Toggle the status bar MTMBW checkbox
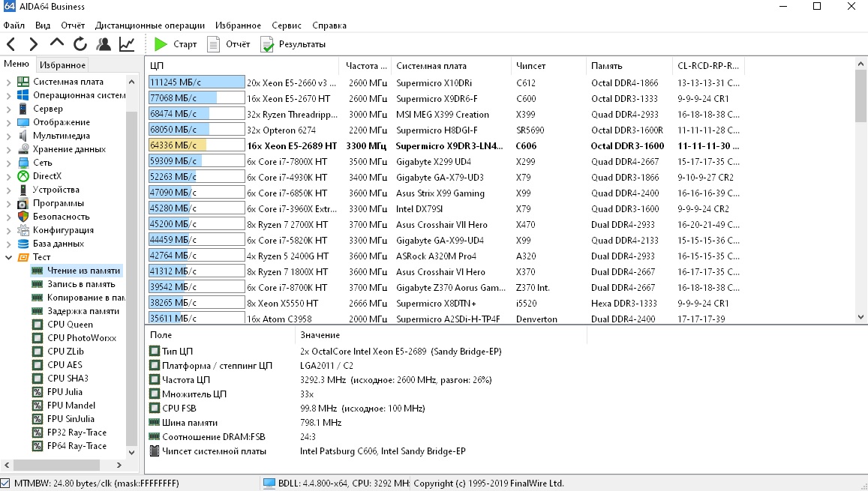 coord(5,484)
